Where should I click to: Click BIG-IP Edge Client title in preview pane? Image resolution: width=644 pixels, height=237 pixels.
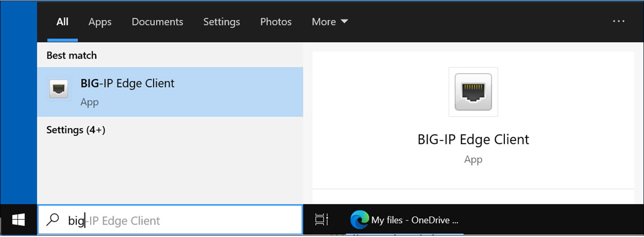point(473,139)
